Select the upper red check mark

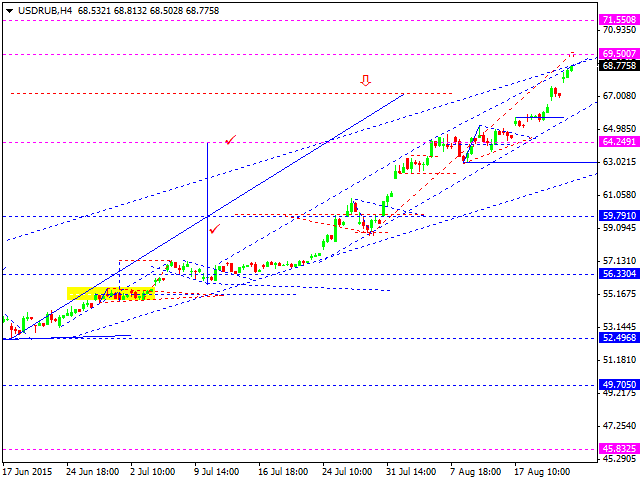coord(230,140)
